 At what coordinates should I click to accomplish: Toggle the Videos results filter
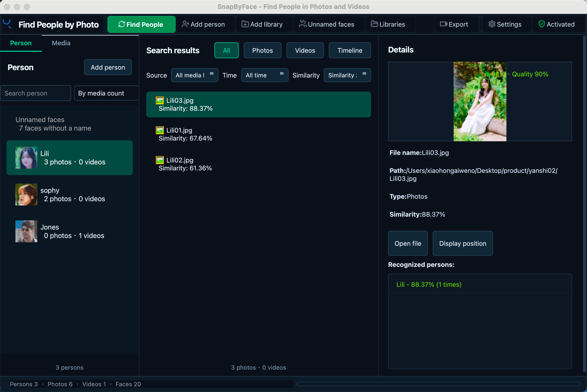[x=305, y=50]
